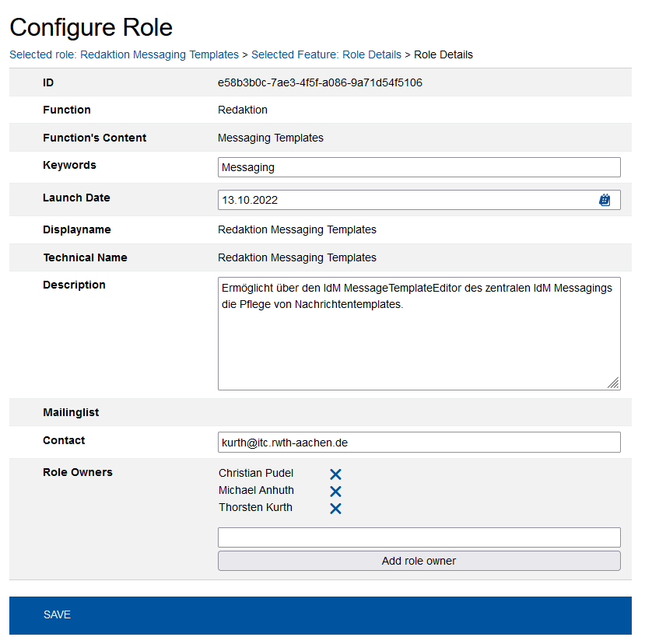The image size is (645, 644).
Task: Open Selected Feature: Role Details breadcrumb
Action: pyautogui.click(x=326, y=54)
